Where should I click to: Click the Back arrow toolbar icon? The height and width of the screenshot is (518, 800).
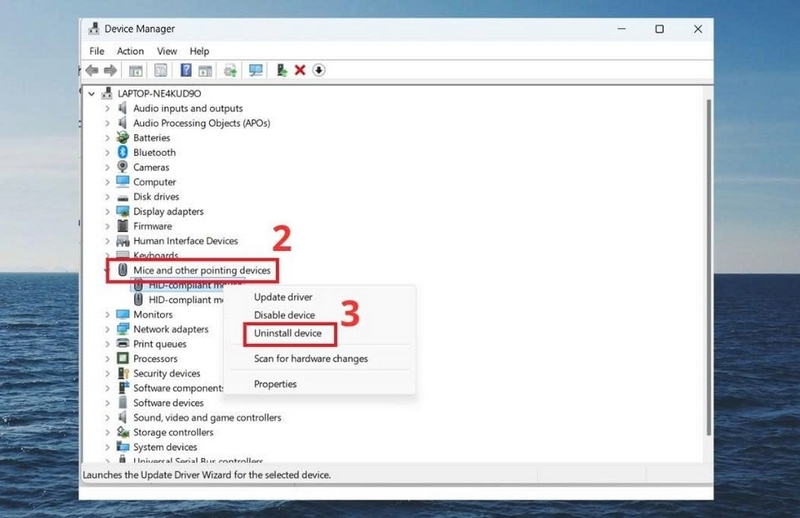coord(92,70)
